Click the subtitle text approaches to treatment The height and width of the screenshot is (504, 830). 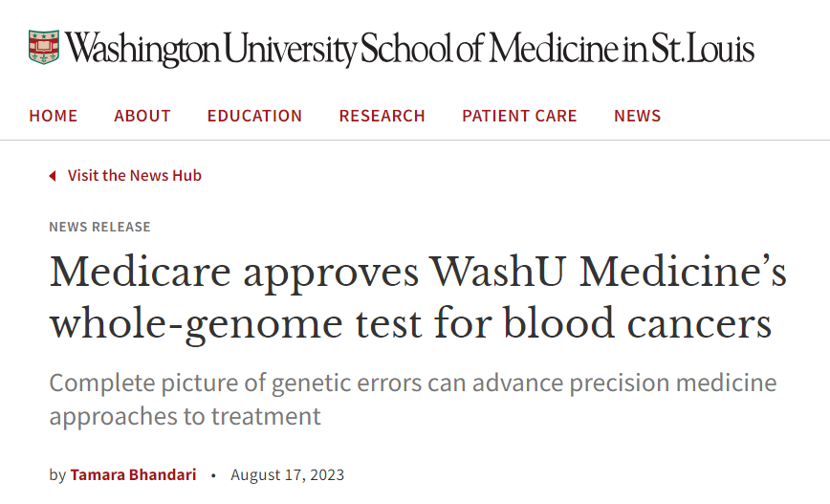[x=185, y=416]
